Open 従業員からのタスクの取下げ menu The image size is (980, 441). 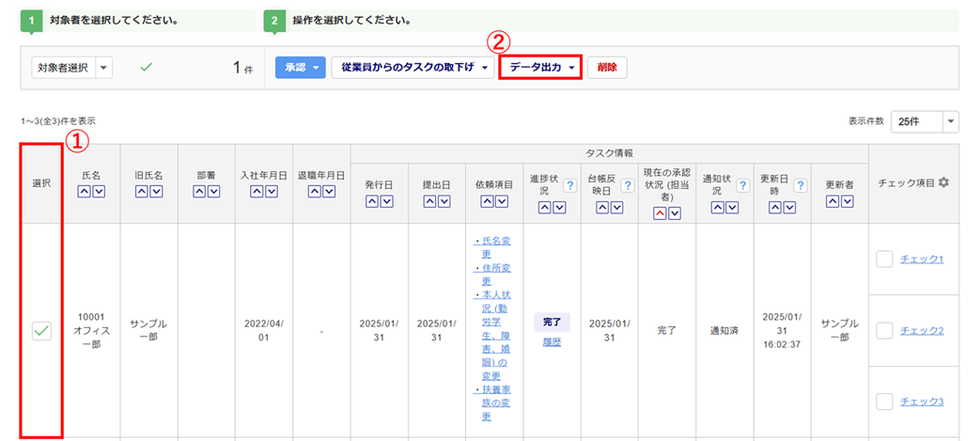click(x=412, y=68)
